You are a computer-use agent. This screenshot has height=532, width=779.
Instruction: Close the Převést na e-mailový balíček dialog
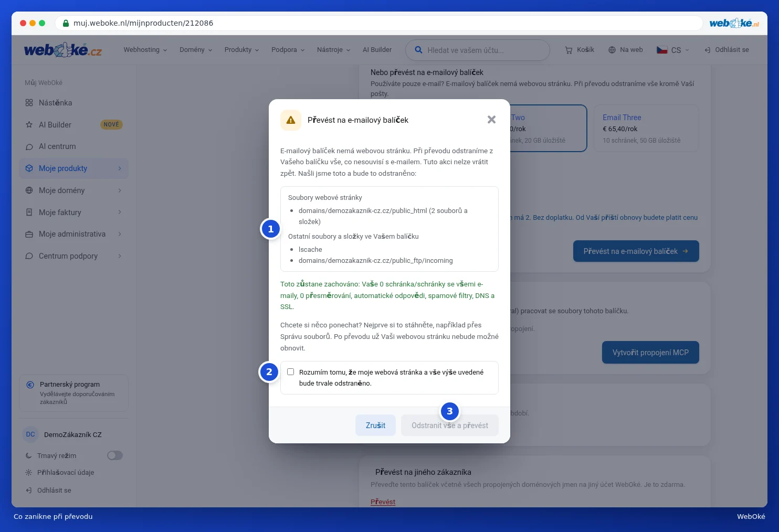491,120
